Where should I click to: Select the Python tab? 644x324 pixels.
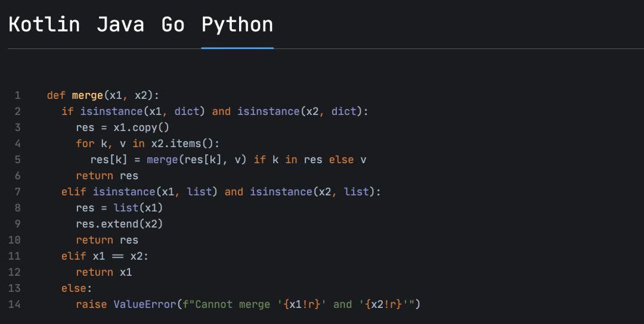point(237,25)
